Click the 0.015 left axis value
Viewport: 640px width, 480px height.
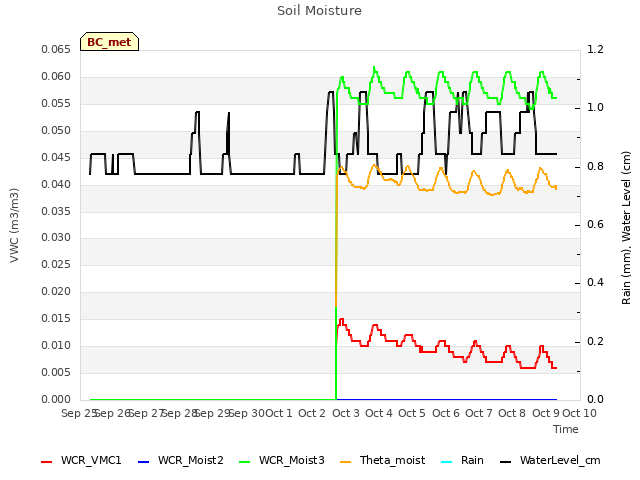pyautogui.click(x=56, y=318)
